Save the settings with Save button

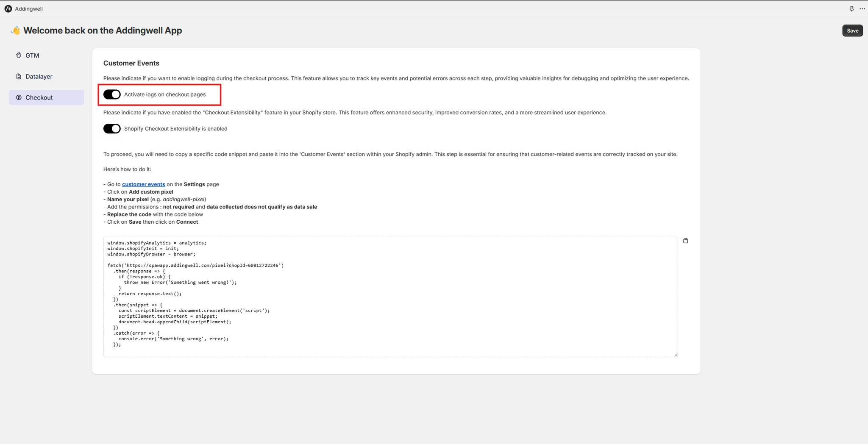click(852, 31)
